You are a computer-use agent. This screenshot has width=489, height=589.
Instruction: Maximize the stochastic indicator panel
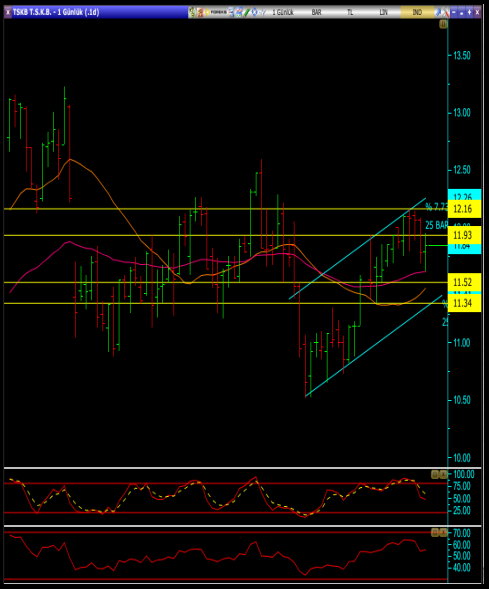click(435, 474)
